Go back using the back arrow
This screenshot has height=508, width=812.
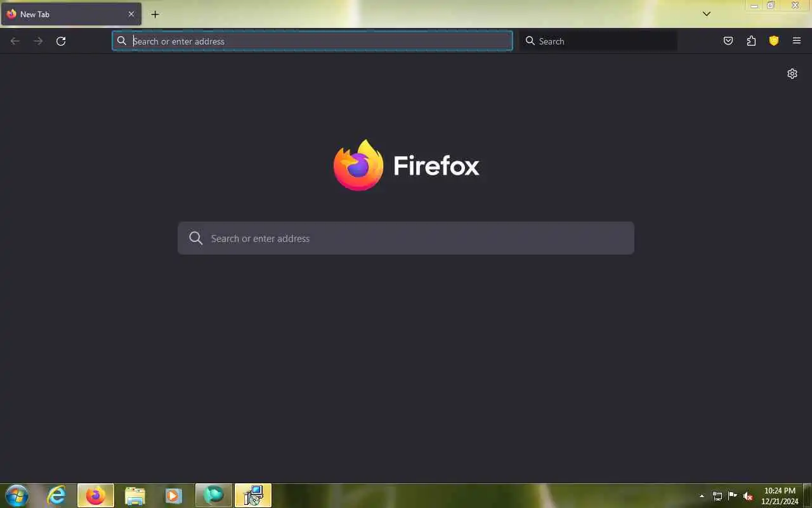tap(15, 41)
